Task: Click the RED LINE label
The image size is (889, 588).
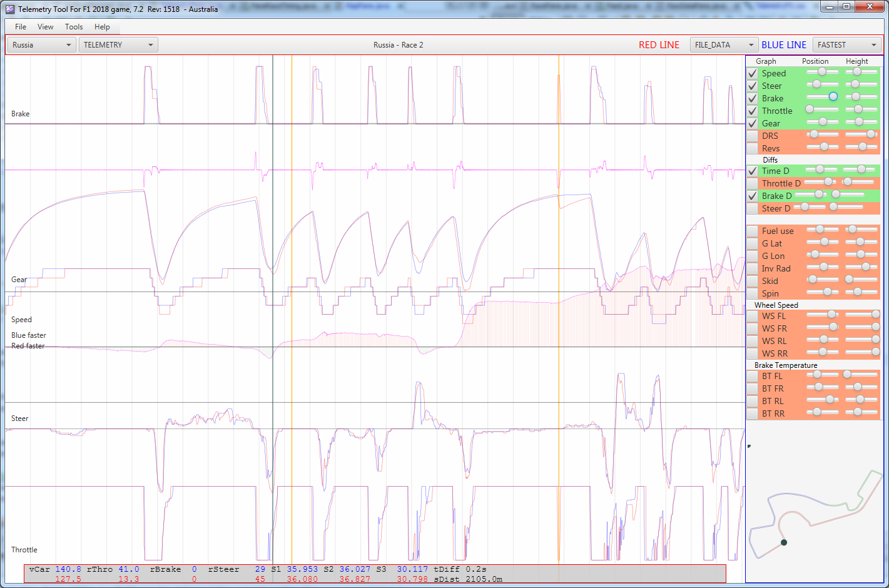Action: click(659, 45)
